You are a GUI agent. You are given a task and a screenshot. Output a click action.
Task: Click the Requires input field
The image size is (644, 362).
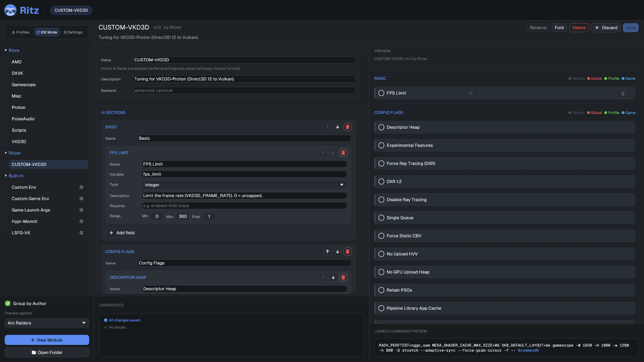pyautogui.click(x=245, y=206)
